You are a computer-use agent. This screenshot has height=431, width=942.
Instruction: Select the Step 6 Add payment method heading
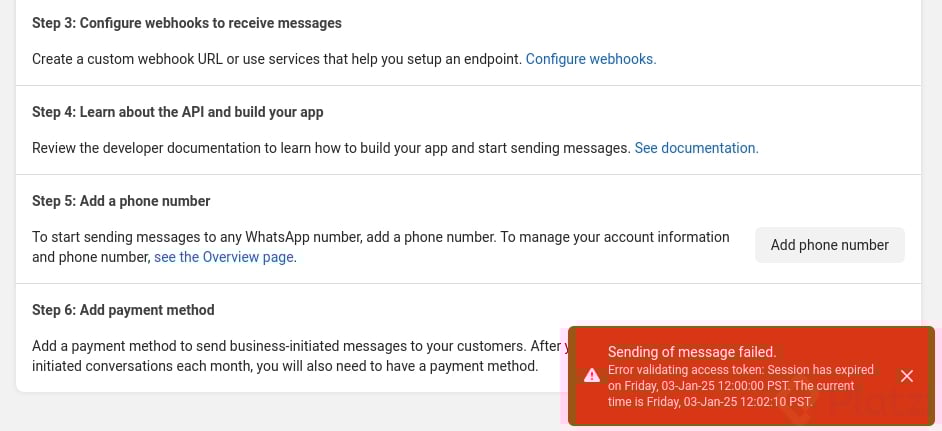[x=123, y=310]
